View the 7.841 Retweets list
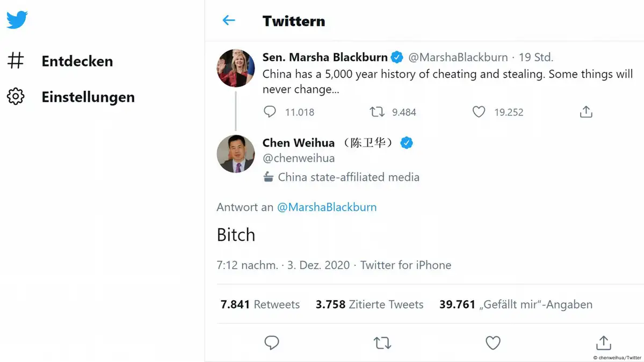This screenshot has width=644, height=362. coord(260,305)
